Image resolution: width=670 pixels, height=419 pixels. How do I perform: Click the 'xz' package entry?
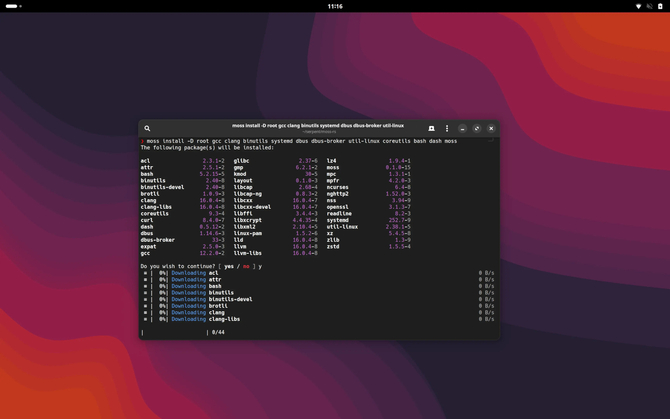330,234
